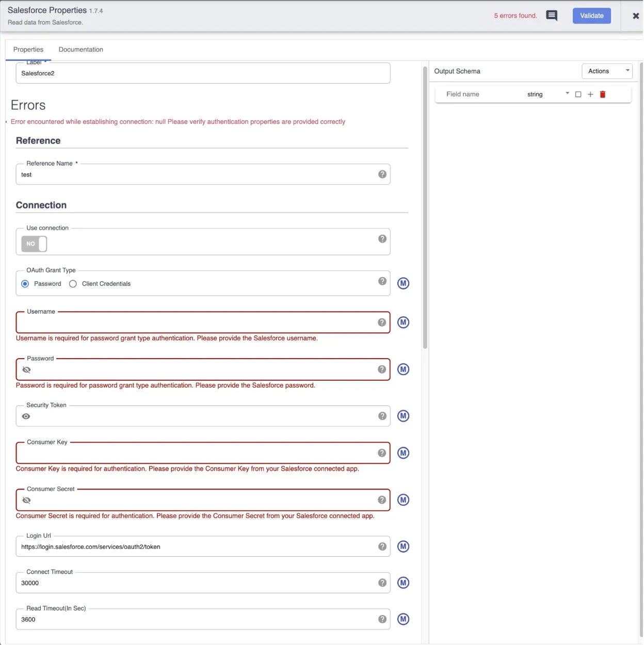The width and height of the screenshot is (644, 645).
Task: Click macro M icon beside Consumer Key
Action: click(x=404, y=453)
